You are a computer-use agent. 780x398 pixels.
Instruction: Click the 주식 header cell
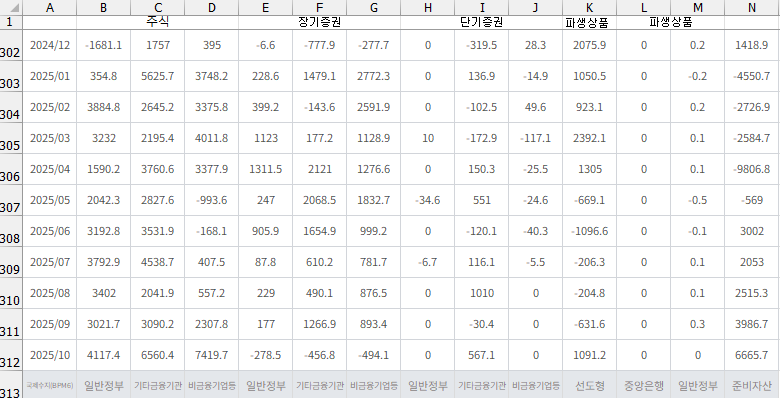(158, 22)
